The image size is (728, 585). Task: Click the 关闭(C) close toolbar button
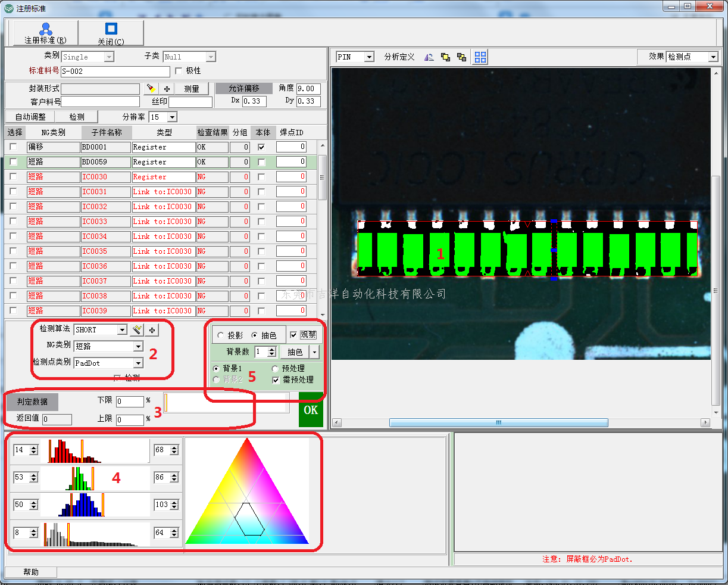[111, 33]
